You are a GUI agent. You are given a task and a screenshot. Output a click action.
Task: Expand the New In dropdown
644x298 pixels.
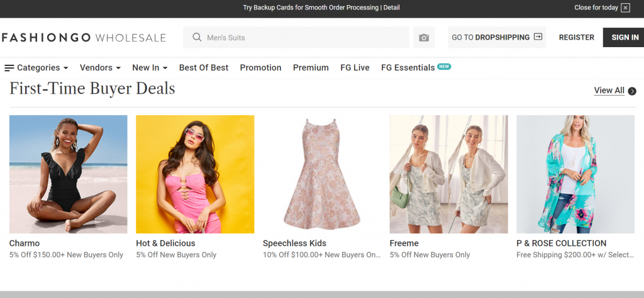point(150,68)
